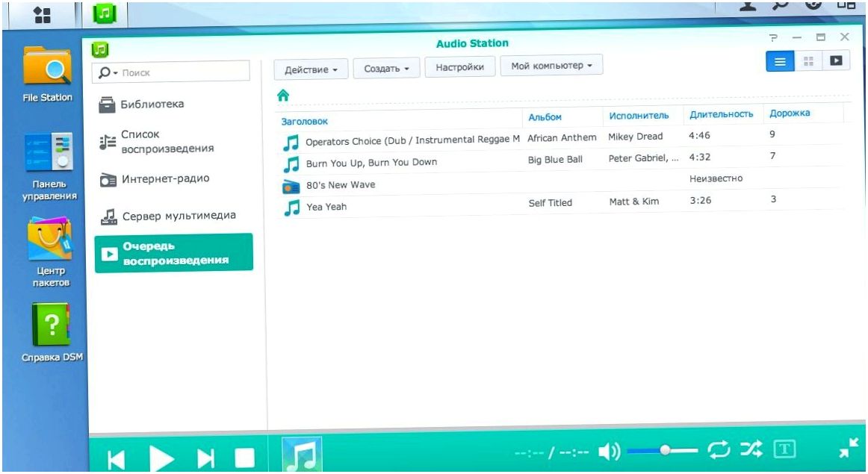The width and height of the screenshot is (868, 474).
Task: Stop playback
Action: pos(245,458)
